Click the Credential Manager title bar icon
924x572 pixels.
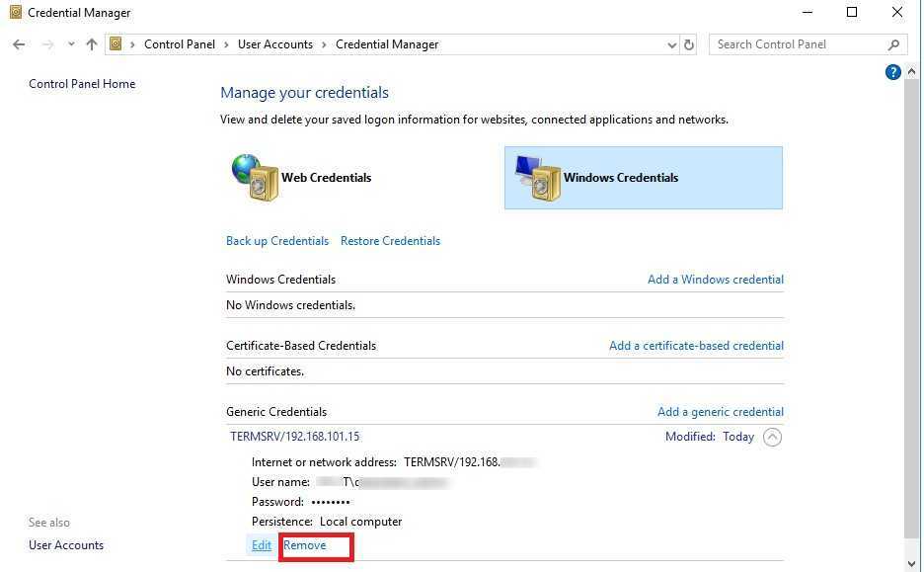15,13
